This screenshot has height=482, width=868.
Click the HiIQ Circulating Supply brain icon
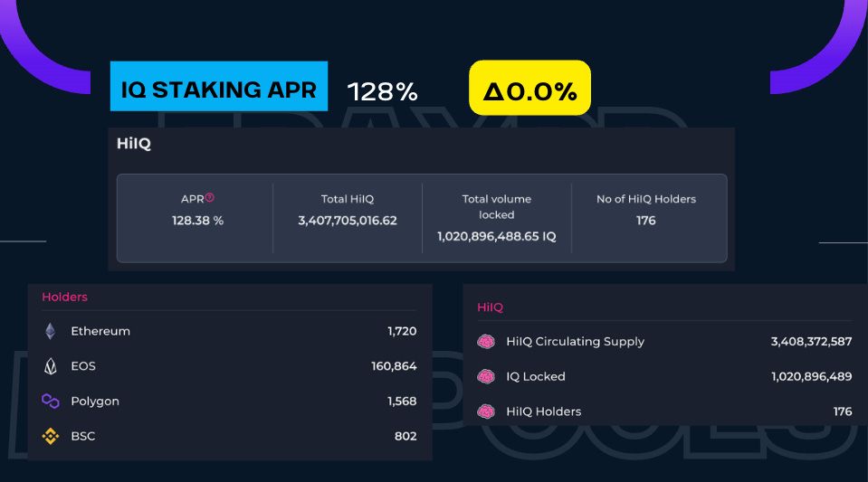pos(486,342)
